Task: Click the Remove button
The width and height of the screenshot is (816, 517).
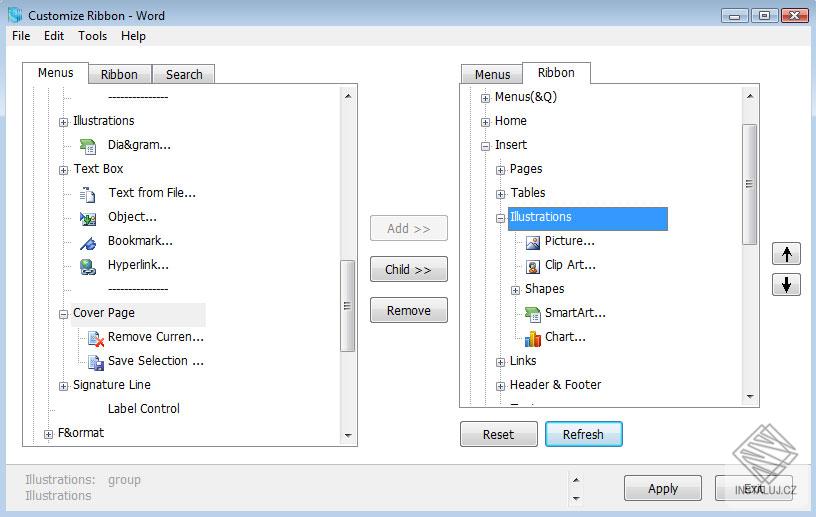Action: (x=409, y=310)
